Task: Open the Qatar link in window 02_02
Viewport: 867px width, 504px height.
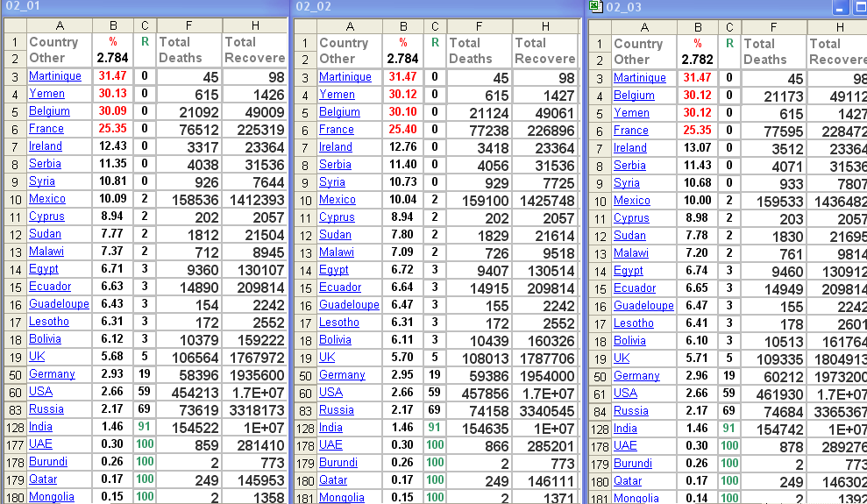Action: pos(333,480)
